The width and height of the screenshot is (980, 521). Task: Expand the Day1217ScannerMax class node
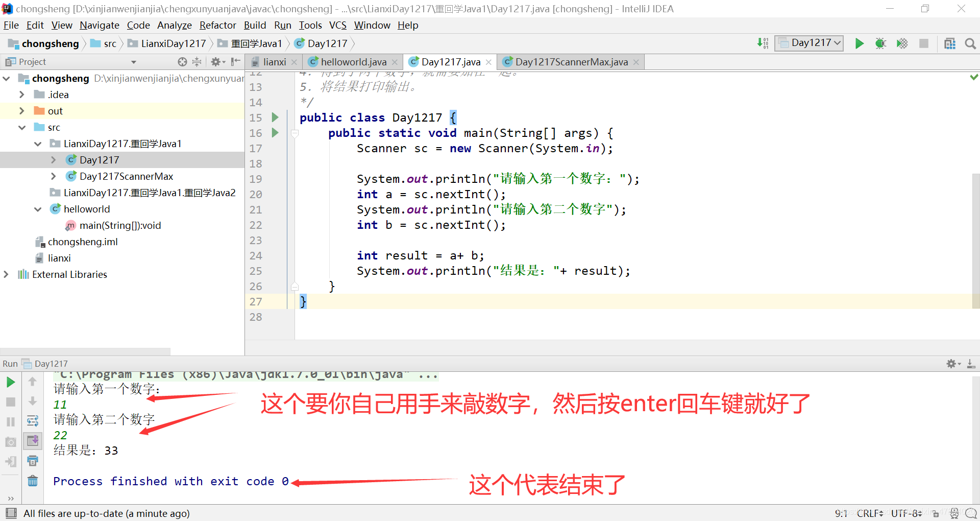pyautogui.click(x=54, y=177)
